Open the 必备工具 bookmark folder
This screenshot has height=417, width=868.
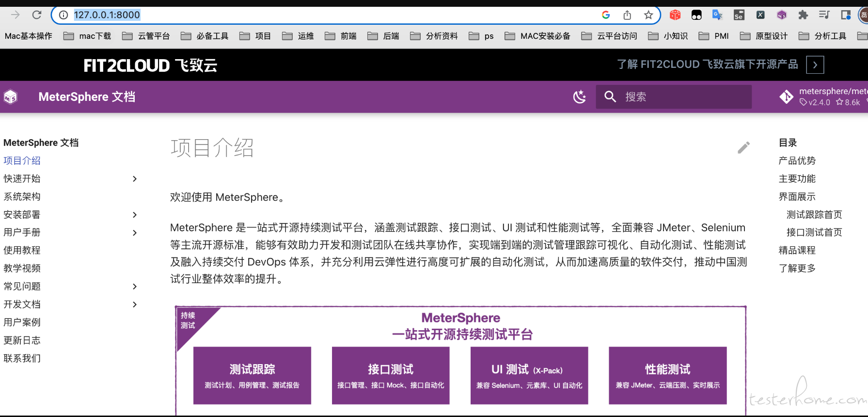(205, 36)
